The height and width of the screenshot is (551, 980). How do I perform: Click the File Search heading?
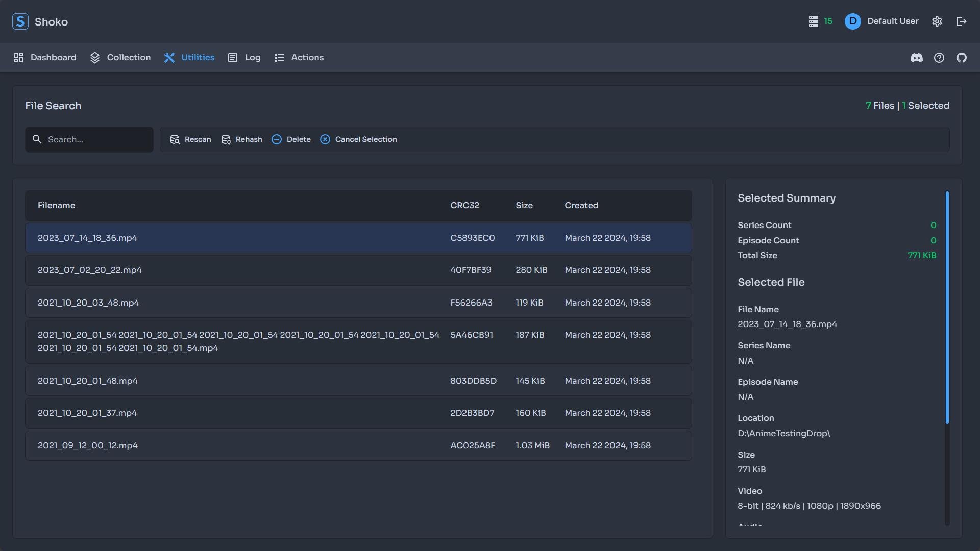click(x=53, y=106)
